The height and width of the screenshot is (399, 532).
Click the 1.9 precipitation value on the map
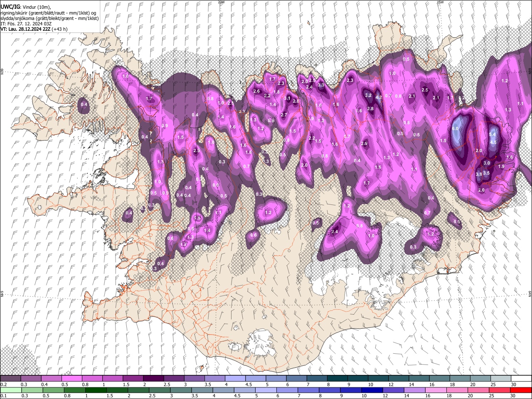501,166
